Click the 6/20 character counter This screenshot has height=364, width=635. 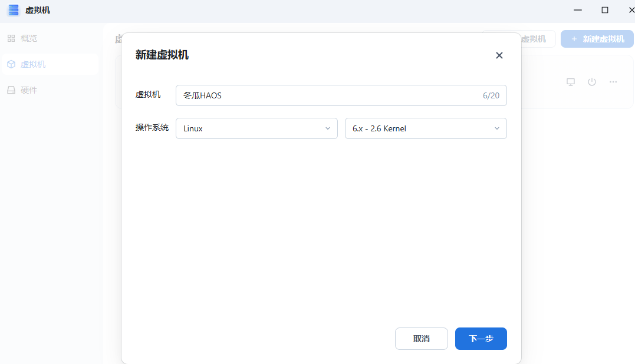coord(491,95)
